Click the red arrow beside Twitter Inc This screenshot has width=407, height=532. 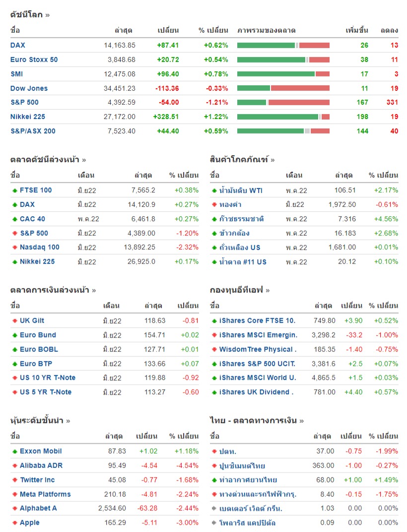coord(14,480)
